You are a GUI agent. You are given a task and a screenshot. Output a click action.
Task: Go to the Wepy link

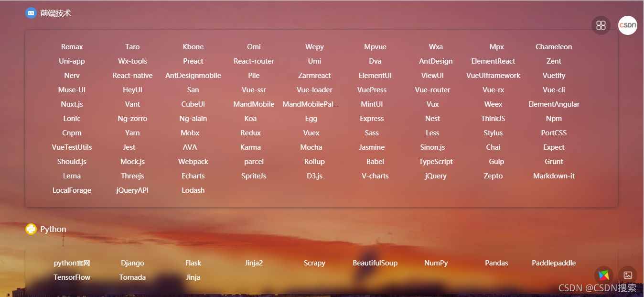[x=315, y=47]
